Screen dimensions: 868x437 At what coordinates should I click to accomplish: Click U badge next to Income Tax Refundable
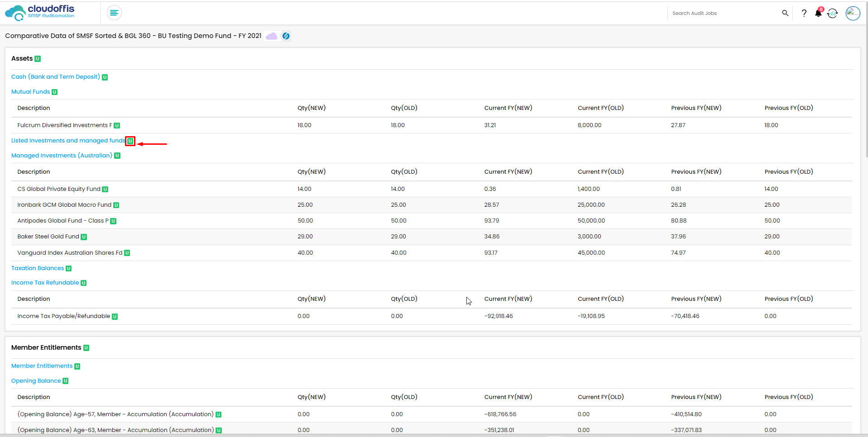point(83,283)
